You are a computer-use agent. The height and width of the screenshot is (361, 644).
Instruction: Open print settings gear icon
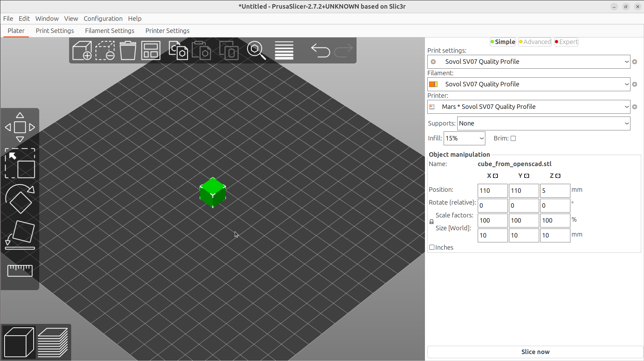click(x=635, y=62)
